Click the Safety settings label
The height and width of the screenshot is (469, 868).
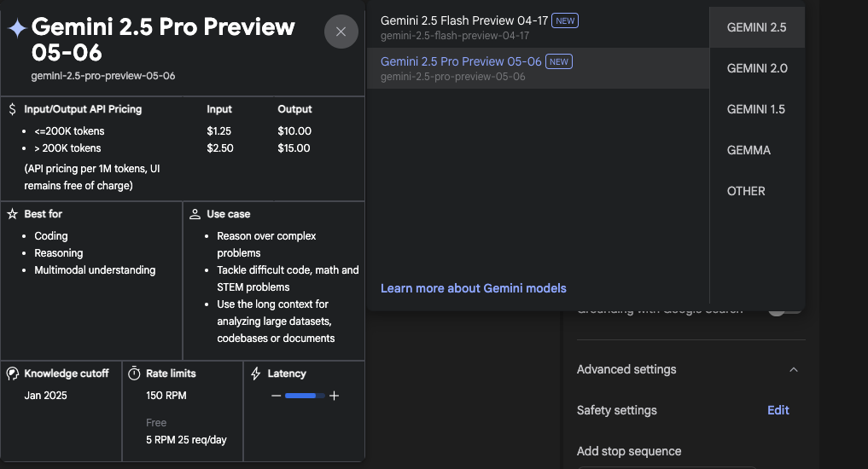617,410
